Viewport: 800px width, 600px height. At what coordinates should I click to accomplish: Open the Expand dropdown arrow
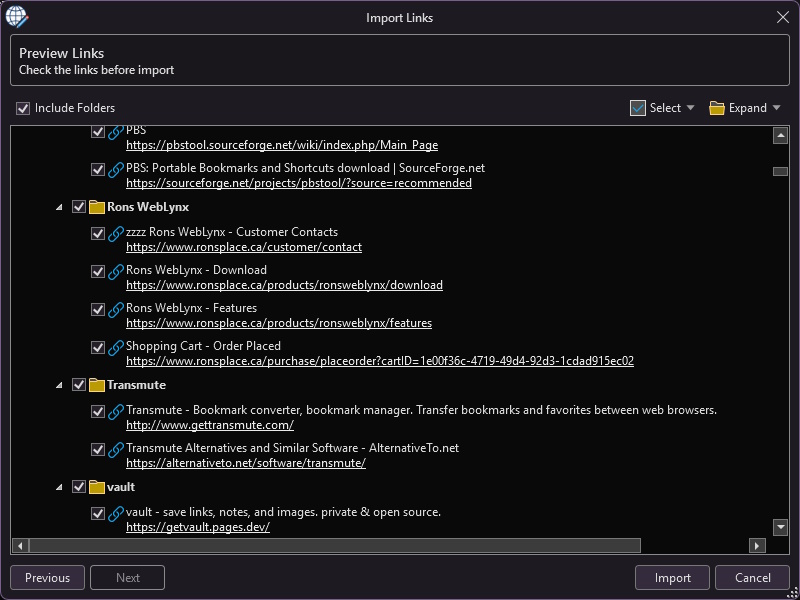(x=777, y=108)
